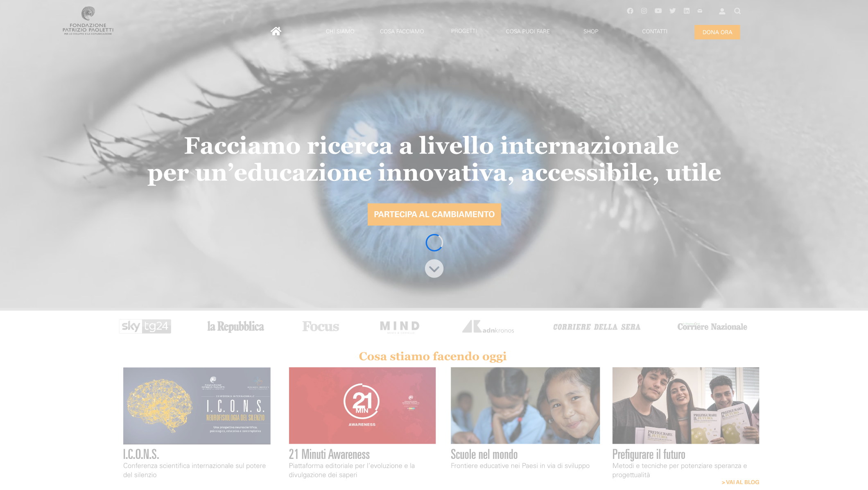Click the email envelope icon
This screenshot has height=490, width=868.
click(x=700, y=11)
